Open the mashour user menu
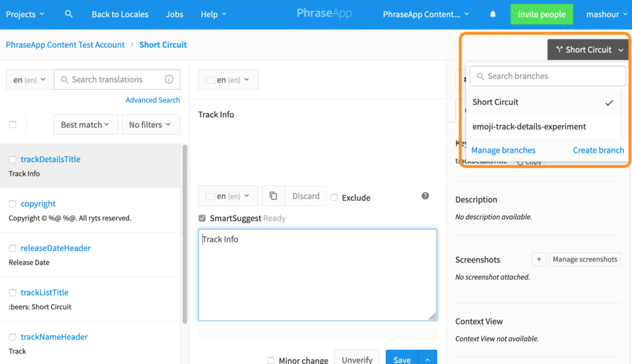 point(607,15)
